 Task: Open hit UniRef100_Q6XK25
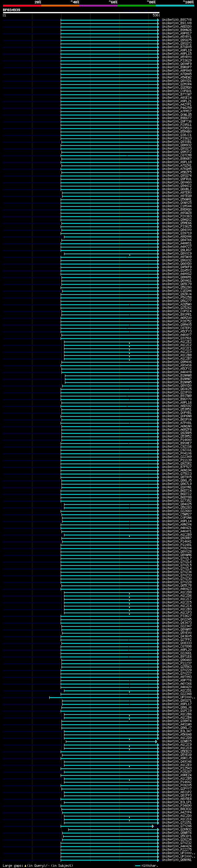177,389
